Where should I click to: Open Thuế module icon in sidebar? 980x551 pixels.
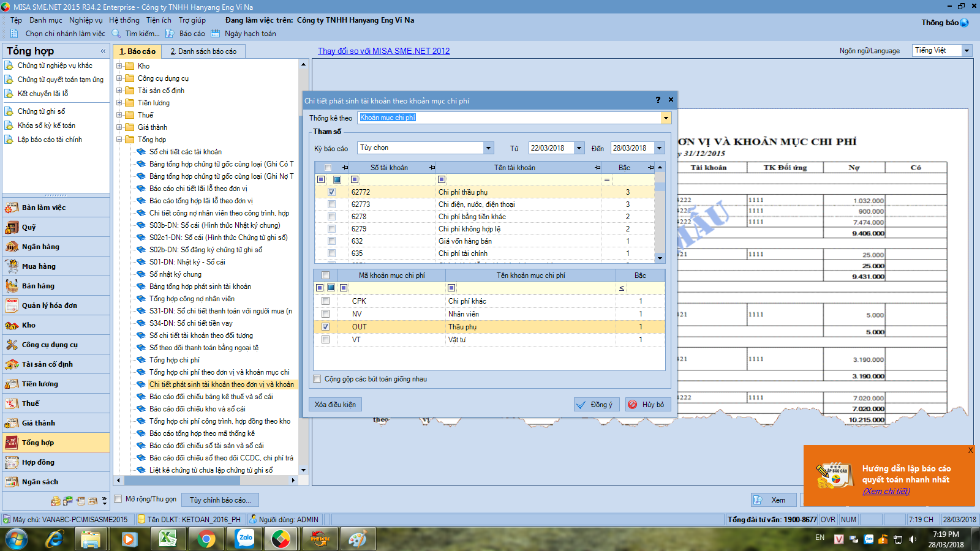click(x=12, y=403)
